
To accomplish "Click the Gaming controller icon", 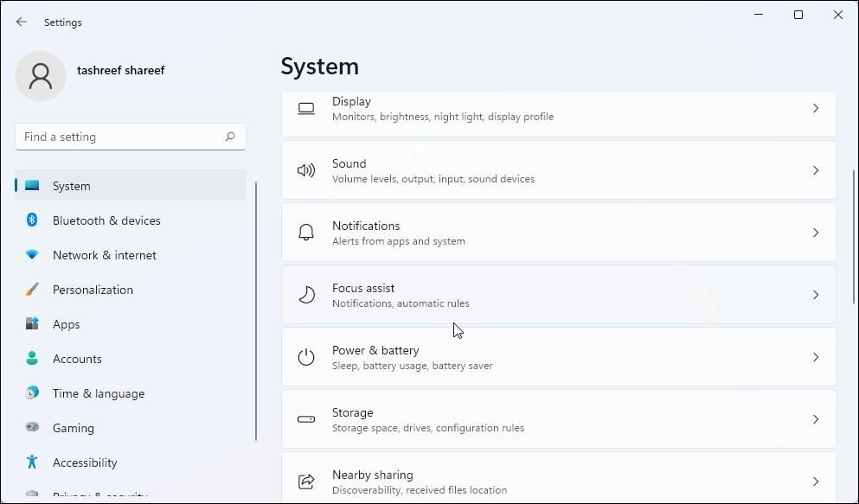I will pyautogui.click(x=32, y=427).
